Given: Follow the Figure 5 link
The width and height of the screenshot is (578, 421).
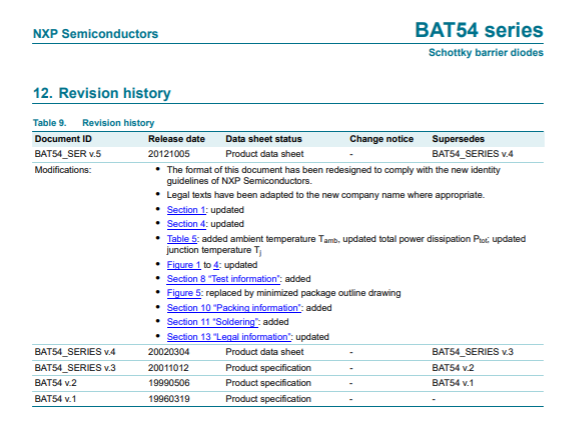Looking at the screenshot, I should pyautogui.click(x=184, y=293).
